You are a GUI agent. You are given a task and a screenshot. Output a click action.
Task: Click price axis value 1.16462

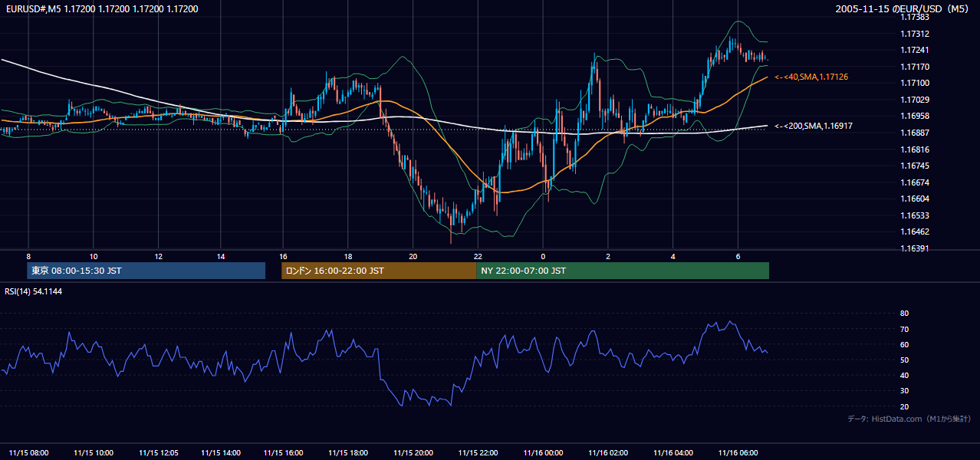click(915, 232)
